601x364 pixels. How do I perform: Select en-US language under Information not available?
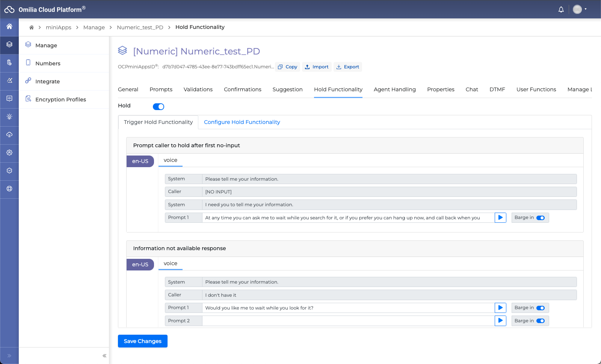[140, 264]
